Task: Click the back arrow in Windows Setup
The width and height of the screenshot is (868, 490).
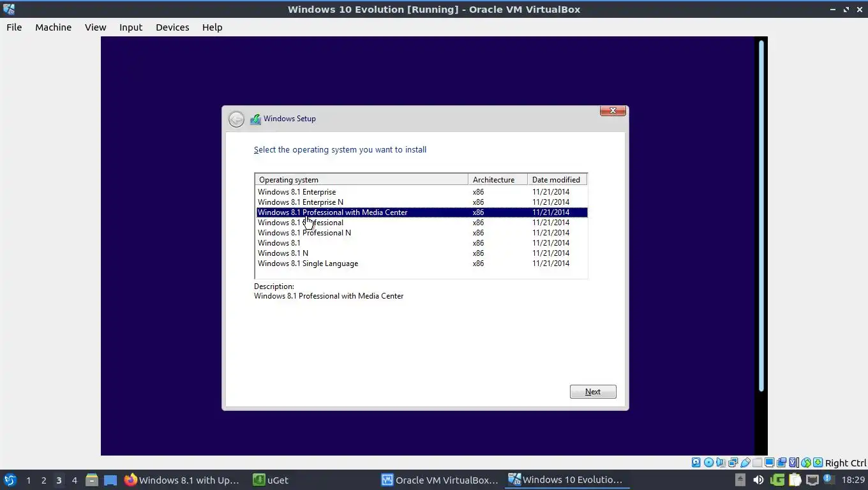Action: 236,119
